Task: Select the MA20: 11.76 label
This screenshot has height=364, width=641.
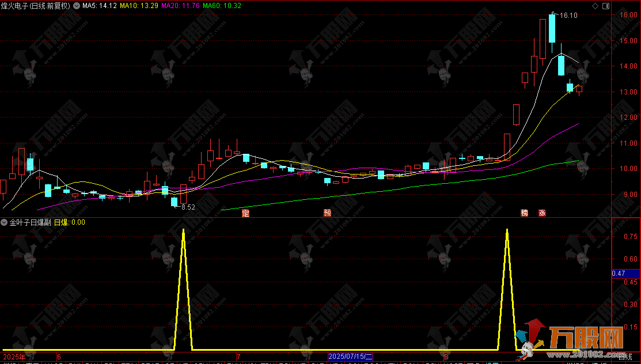Action: point(181,6)
